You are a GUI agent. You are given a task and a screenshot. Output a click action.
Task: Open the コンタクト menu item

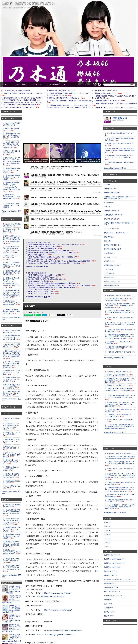[37, 84]
